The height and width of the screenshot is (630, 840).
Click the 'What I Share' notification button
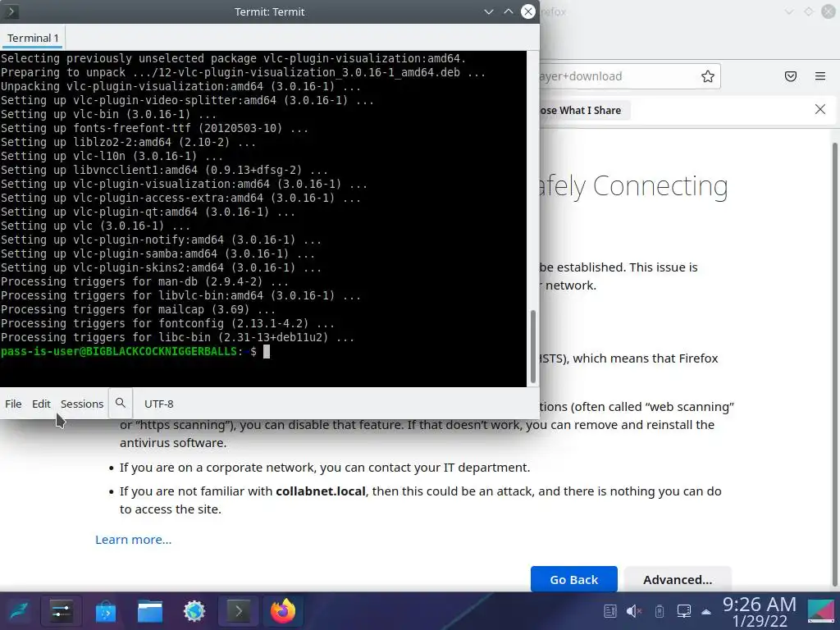[584, 111]
